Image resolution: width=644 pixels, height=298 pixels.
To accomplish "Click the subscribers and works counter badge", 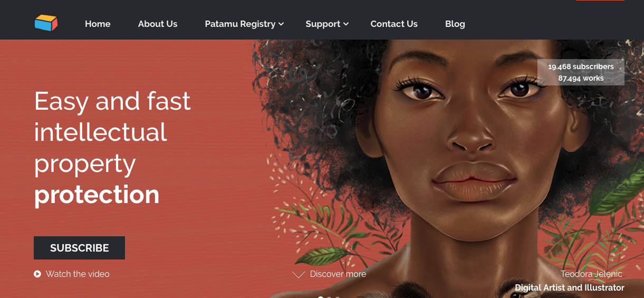I will click(581, 72).
